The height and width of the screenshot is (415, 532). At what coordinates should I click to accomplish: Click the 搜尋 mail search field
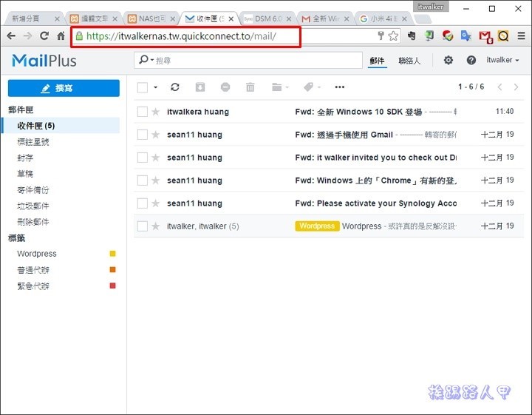click(x=251, y=61)
